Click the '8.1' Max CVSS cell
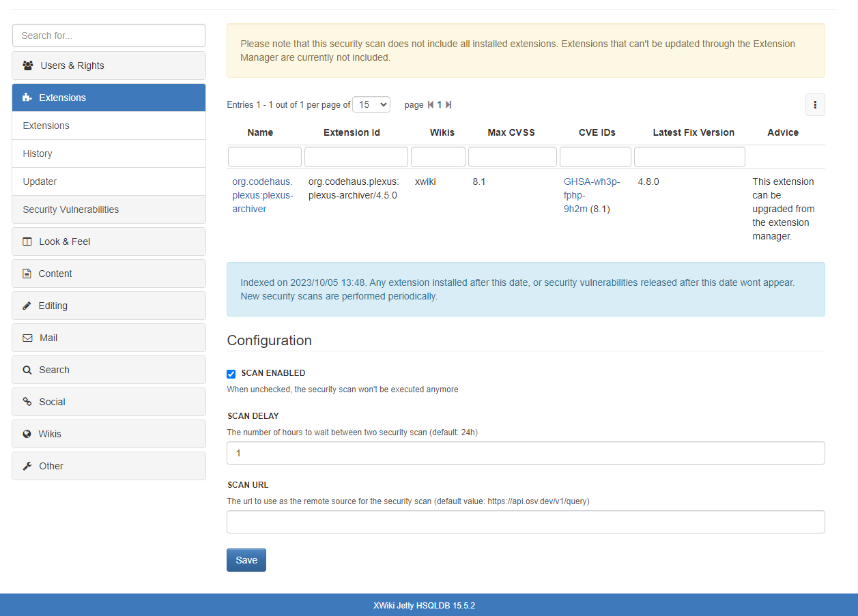The image size is (858, 616). coord(478,181)
